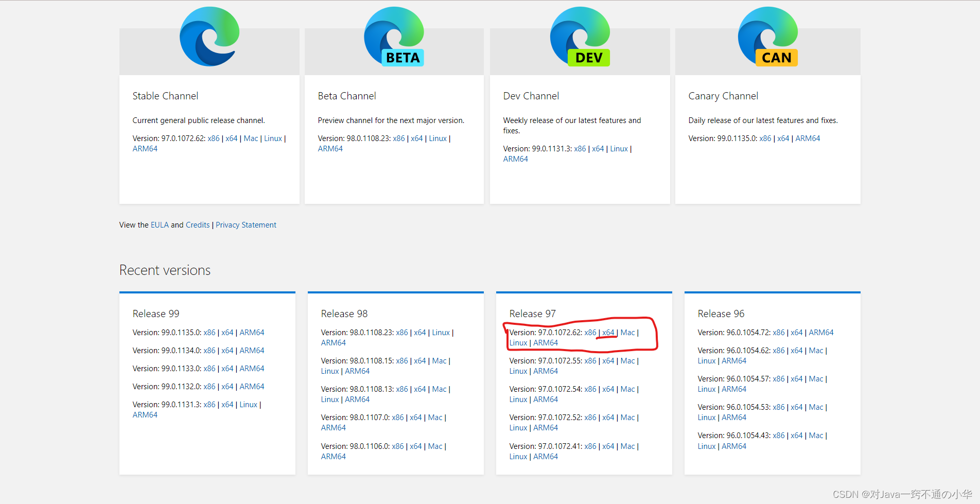Download Canary Channel ARM64 driver
Viewport: 980px width, 504px height.
(808, 138)
